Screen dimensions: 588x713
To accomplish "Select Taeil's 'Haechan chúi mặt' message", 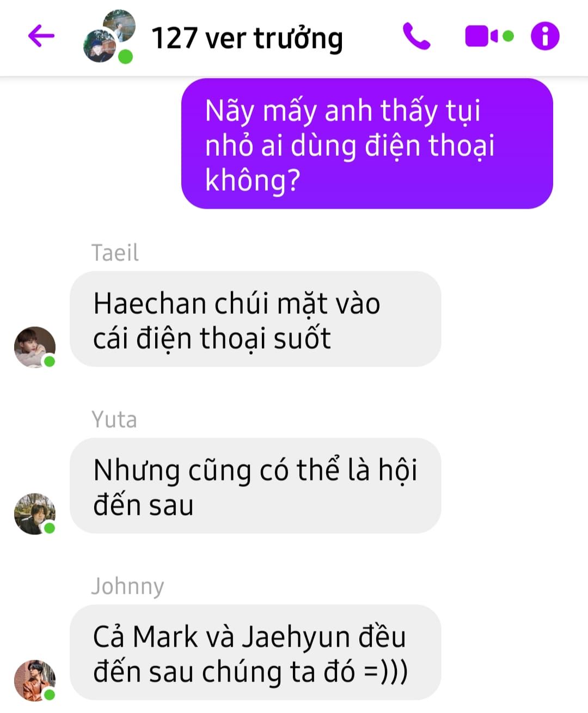I will [x=255, y=319].
